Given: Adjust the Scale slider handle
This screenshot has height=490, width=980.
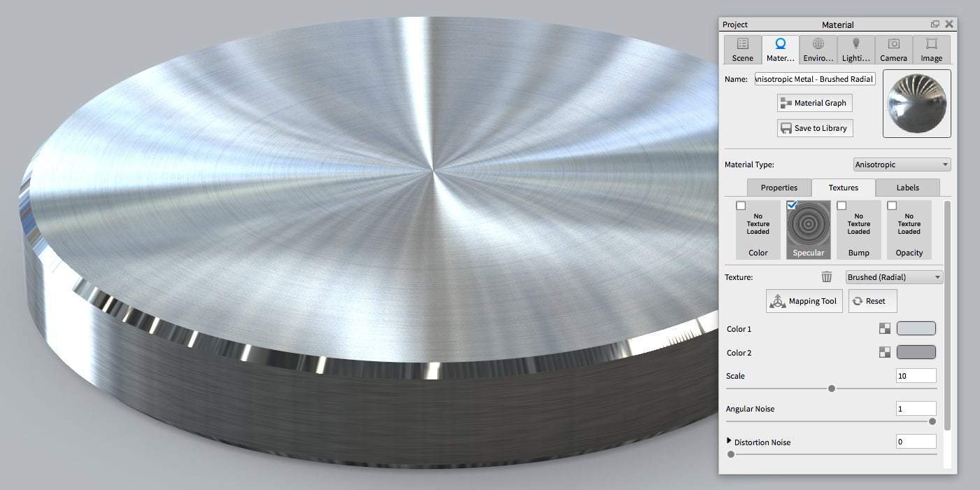Looking at the screenshot, I should [832, 387].
